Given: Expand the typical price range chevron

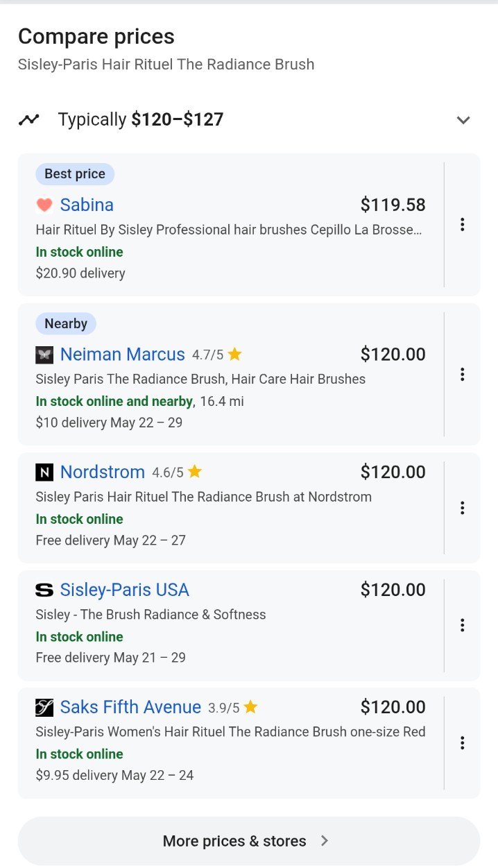Looking at the screenshot, I should click(463, 120).
